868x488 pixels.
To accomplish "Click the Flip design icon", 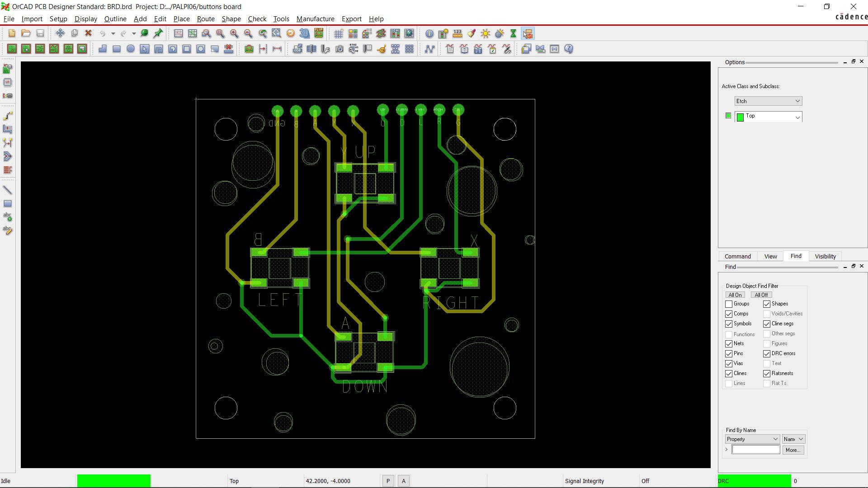I will (x=319, y=33).
